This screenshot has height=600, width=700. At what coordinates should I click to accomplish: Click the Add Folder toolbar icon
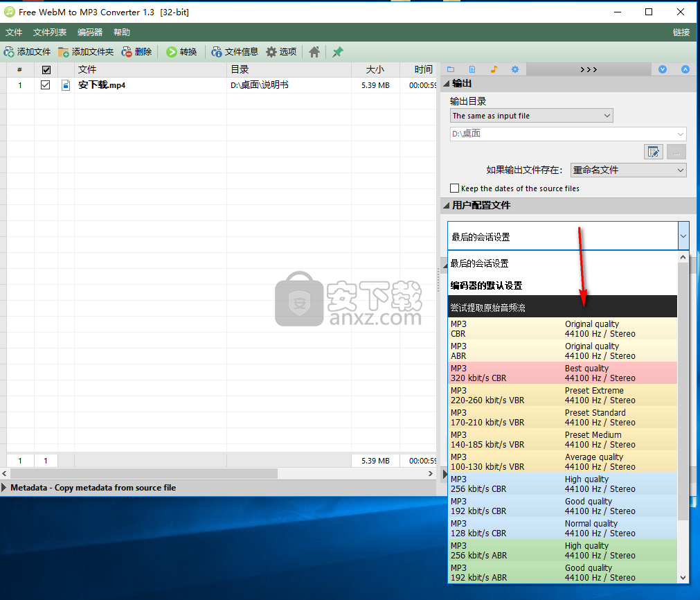(x=64, y=52)
